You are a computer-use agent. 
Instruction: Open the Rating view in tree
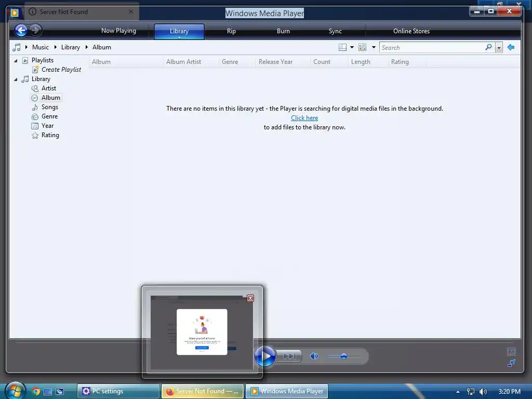[50, 135]
